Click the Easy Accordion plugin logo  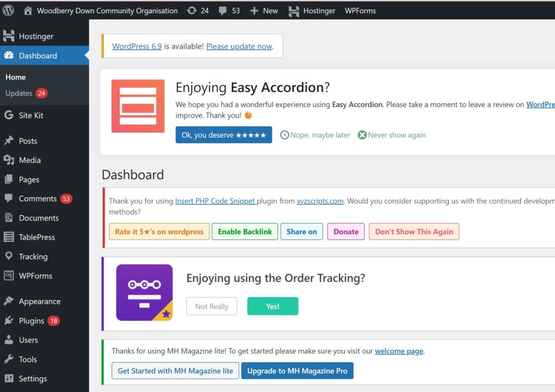138,106
